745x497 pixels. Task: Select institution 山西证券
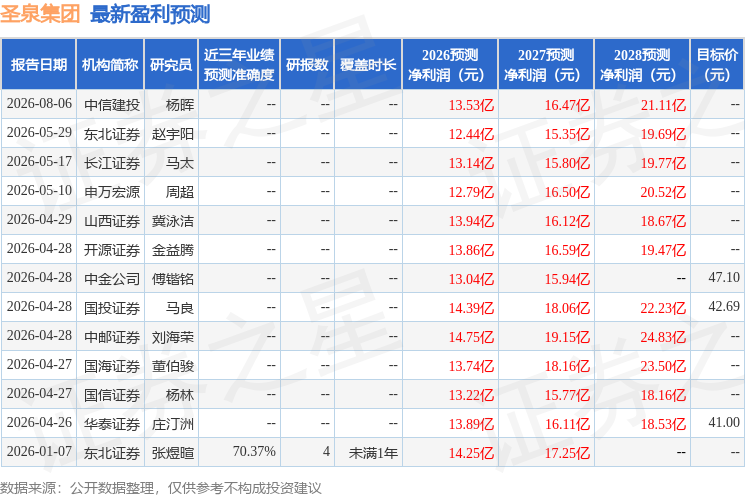click(x=112, y=221)
